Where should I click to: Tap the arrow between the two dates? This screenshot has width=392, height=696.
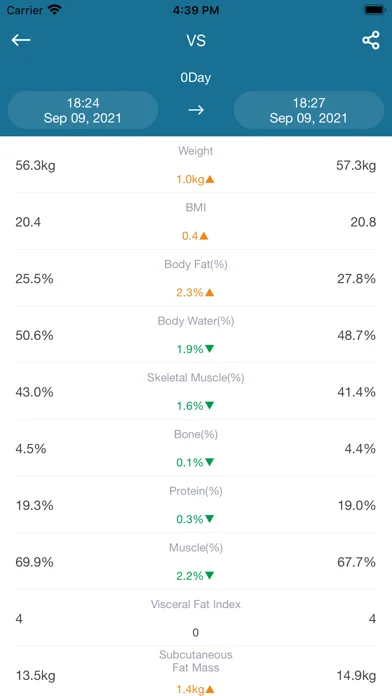pos(196,110)
